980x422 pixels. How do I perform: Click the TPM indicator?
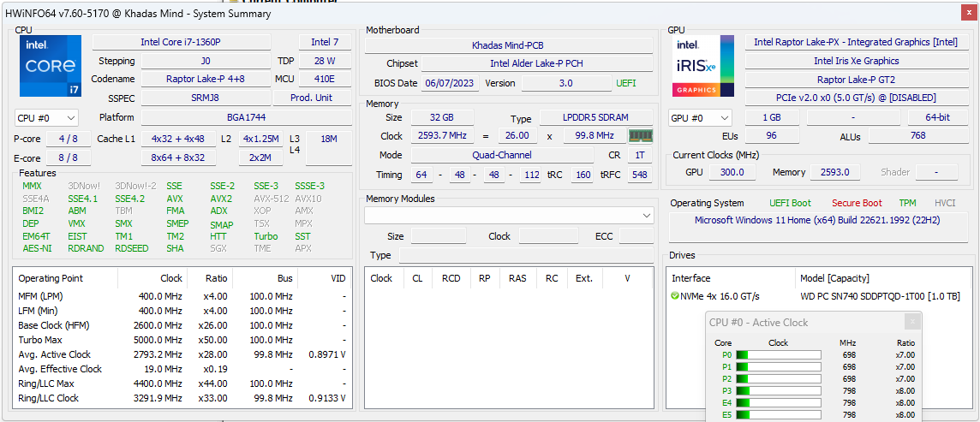tap(907, 203)
